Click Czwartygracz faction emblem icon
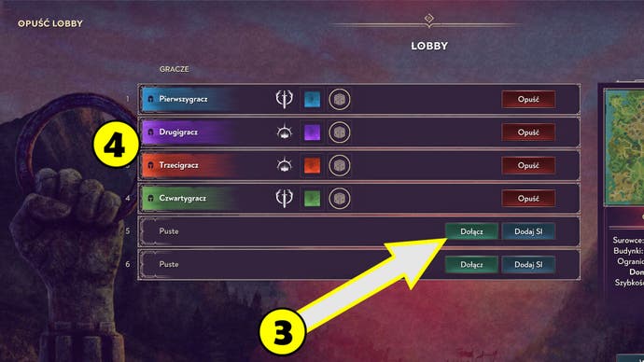Screen dimensions: 644x362 coord(284,198)
